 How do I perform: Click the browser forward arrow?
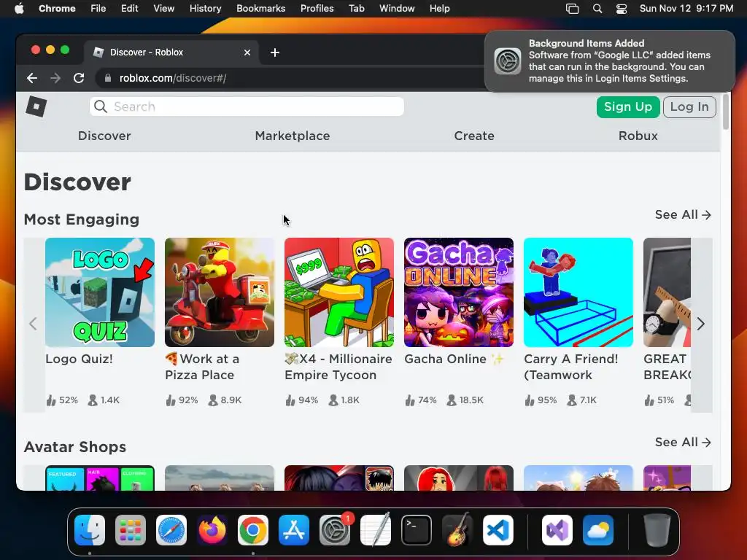click(x=55, y=78)
